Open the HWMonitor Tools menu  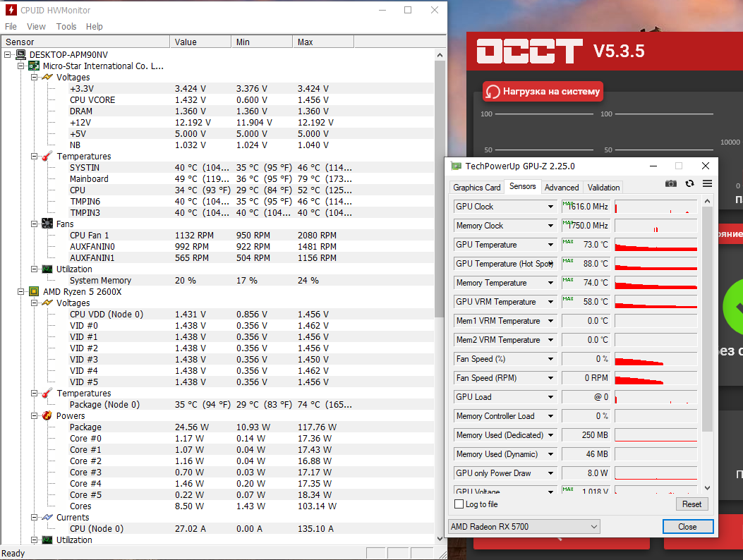pos(66,27)
